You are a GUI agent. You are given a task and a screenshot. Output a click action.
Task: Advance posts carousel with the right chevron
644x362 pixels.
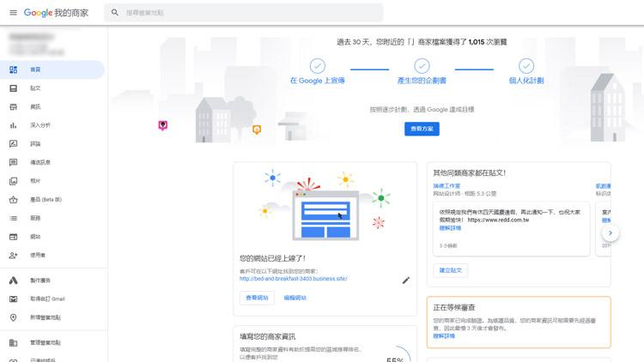pyautogui.click(x=611, y=233)
